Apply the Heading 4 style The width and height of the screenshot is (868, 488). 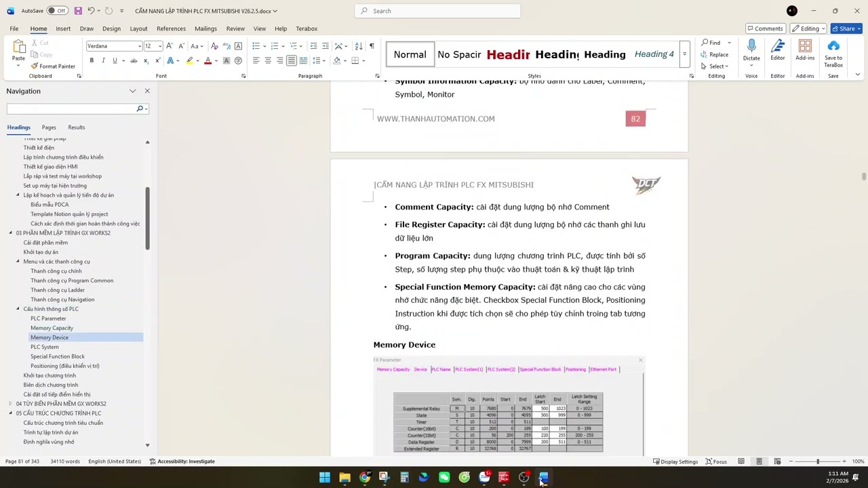654,54
